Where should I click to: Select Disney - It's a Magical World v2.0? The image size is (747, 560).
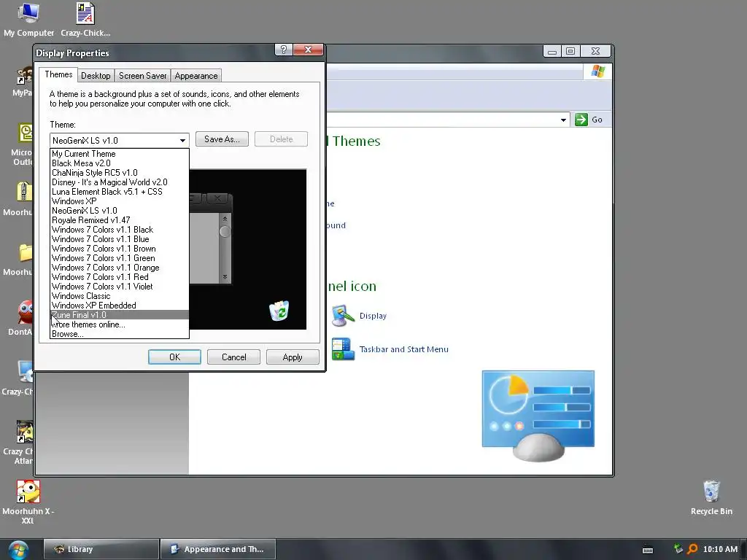(x=120, y=182)
